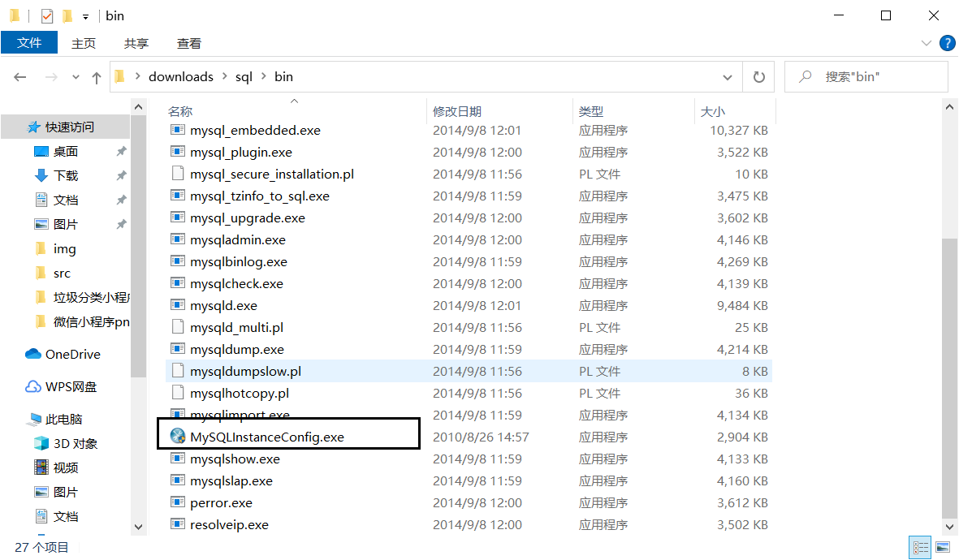Open the 查看 ribbon tab
Image resolution: width=959 pixels, height=560 pixels.
[188, 43]
